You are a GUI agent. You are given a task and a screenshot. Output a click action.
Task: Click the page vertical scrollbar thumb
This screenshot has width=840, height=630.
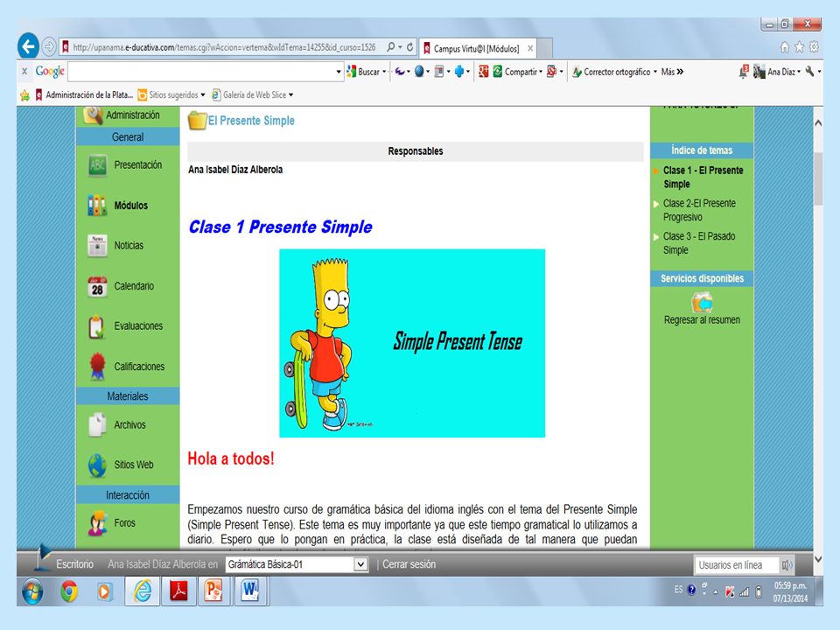(818, 178)
